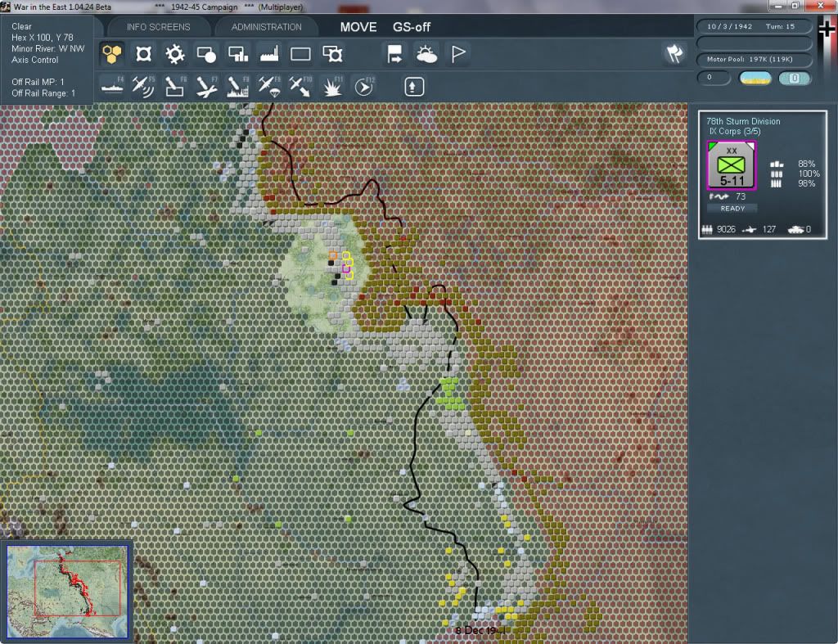Click the 88% value in unit panel

coord(806,164)
